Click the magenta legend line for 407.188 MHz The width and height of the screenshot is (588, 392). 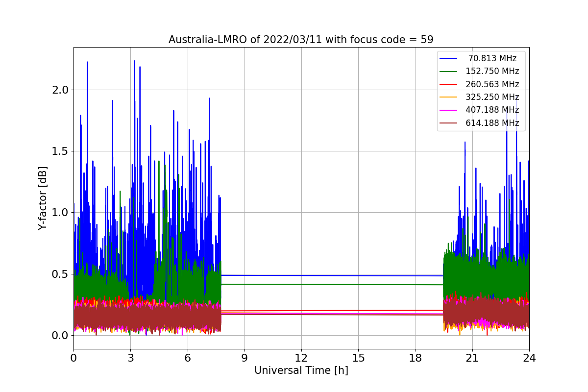[x=449, y=110]
